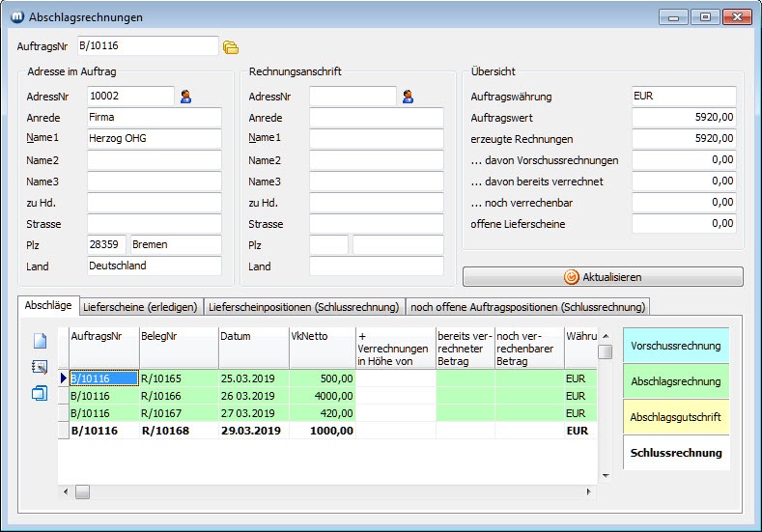762x532 pixels.
Task: Open the noch offene Auftragspositionen tab
Action: point(527,307)
